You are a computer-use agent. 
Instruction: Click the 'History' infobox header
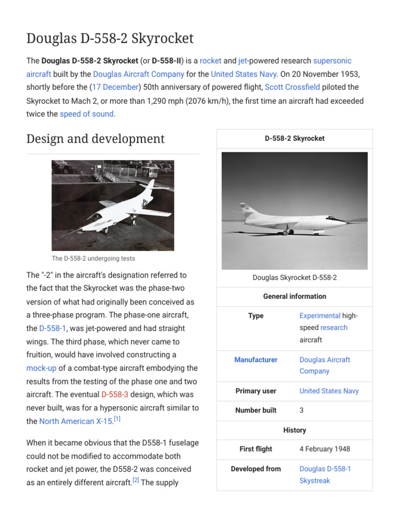(x=295, y=430)
